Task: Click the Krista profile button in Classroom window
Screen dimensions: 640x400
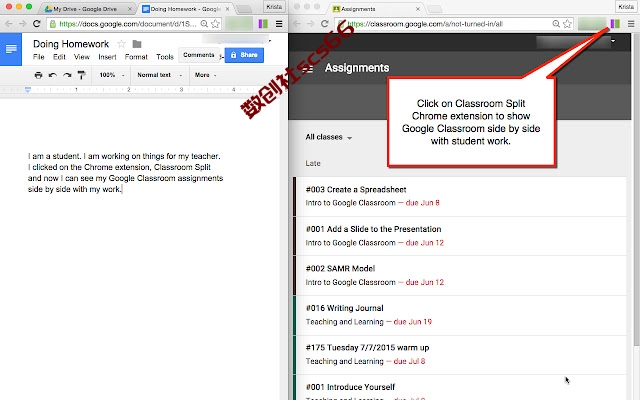Action: (626, 7)
